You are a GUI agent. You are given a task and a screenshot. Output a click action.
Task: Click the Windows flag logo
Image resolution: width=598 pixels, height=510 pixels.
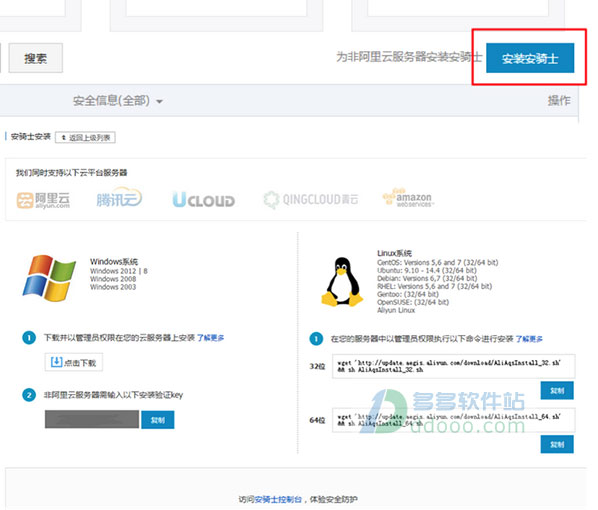coord(49,278)
